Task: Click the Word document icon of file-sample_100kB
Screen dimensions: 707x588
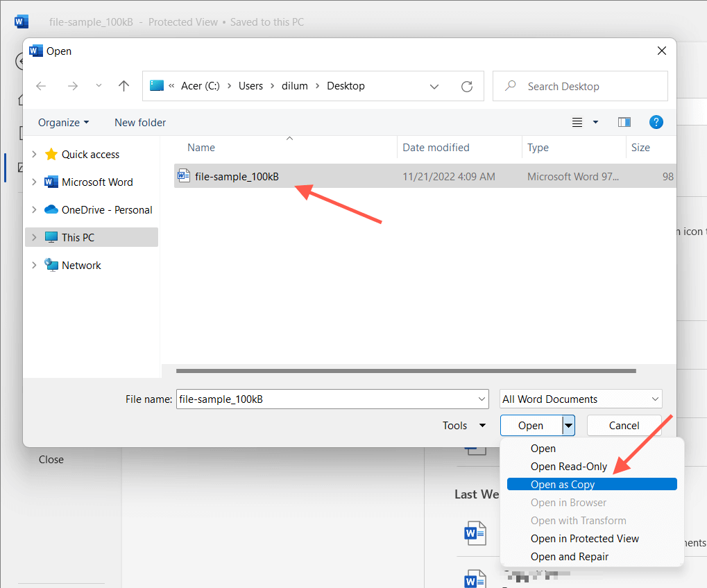Action: 183,175
